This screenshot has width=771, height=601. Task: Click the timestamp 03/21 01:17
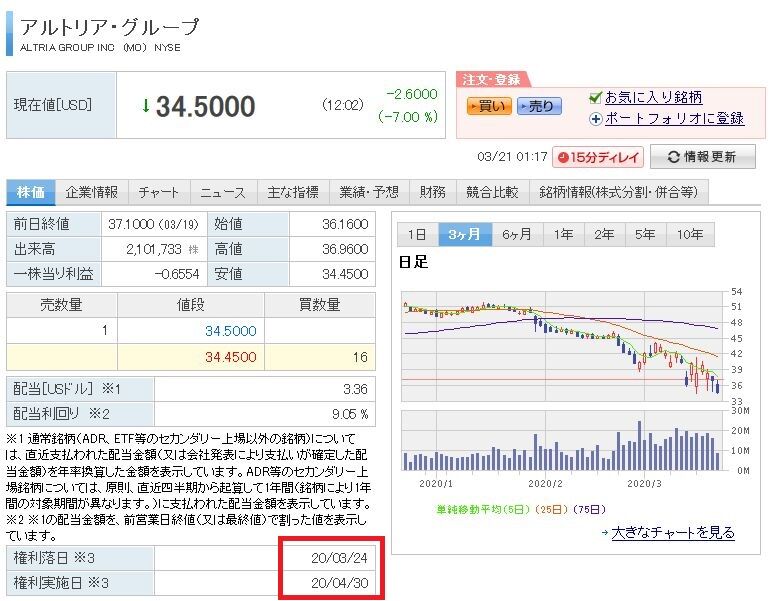tap(512, 157)
